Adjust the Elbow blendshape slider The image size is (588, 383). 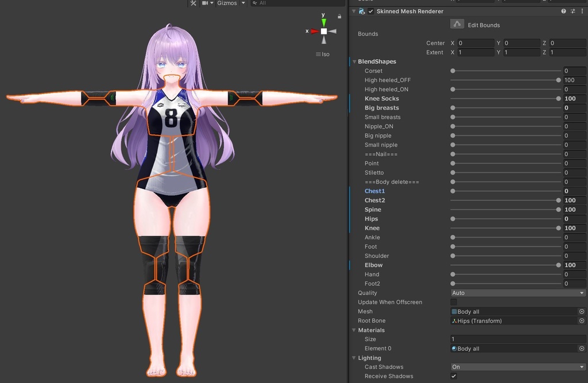point(505,265)
